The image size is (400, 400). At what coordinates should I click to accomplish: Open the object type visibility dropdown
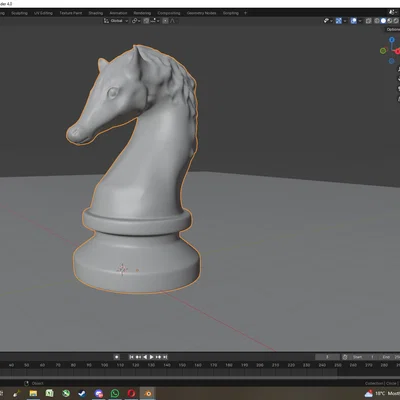pos(328,21)
